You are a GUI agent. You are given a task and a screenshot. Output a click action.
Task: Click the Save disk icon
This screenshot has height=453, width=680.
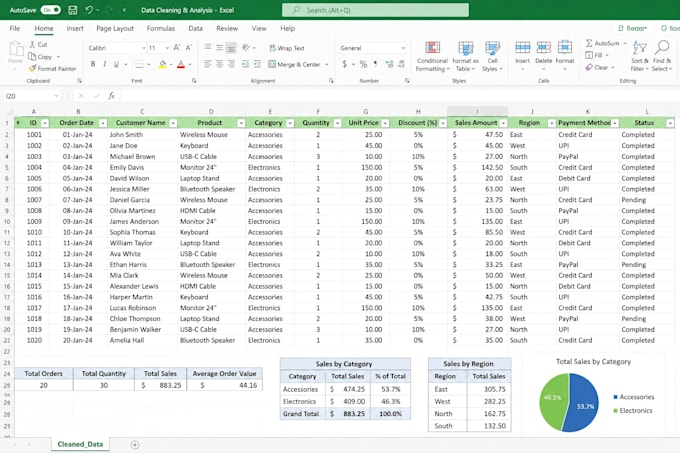click(x=73, y=10)
